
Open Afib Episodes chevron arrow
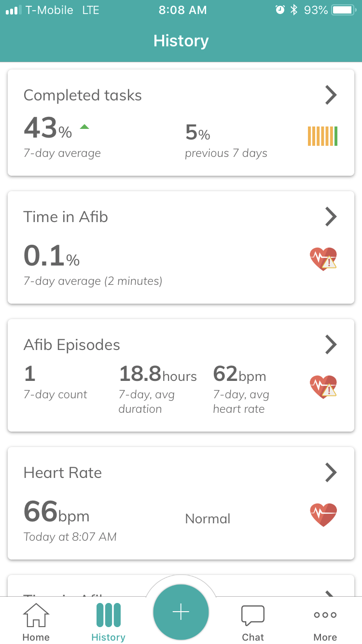click(331, 345)
